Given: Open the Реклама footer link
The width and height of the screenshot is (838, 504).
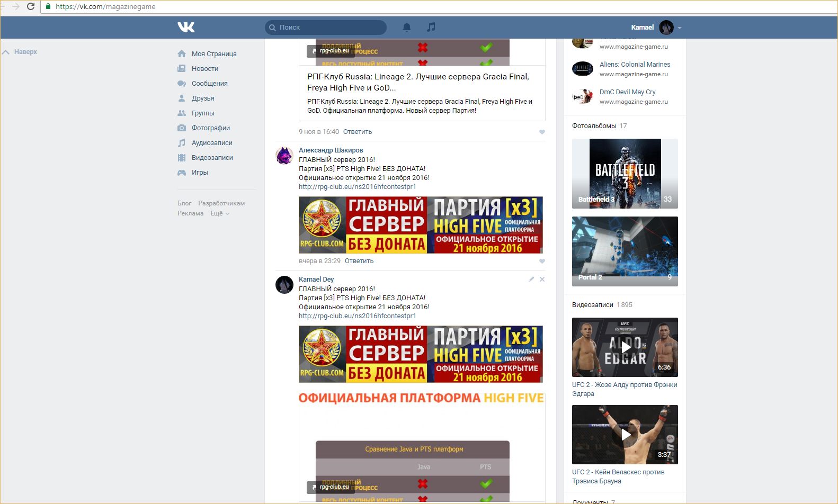Looking at the screenshot, I should (x=191, y=213).
